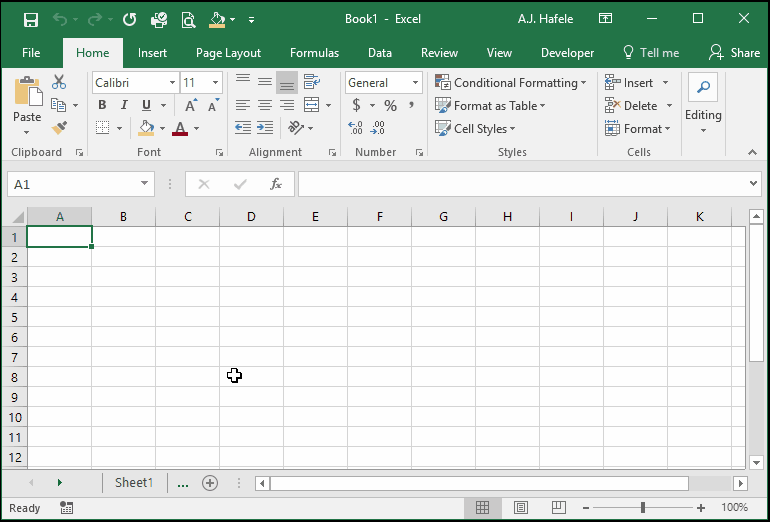The image size is (770, 522).
Task: Click the zoom out minus button
Action: click(x=585, y=508)
